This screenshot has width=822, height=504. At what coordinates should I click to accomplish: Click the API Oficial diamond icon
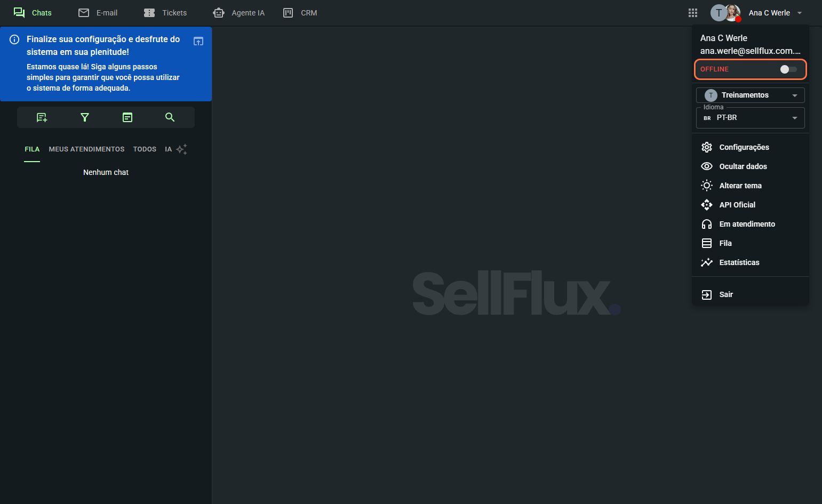pyautogui.click(x=707, y=205)
